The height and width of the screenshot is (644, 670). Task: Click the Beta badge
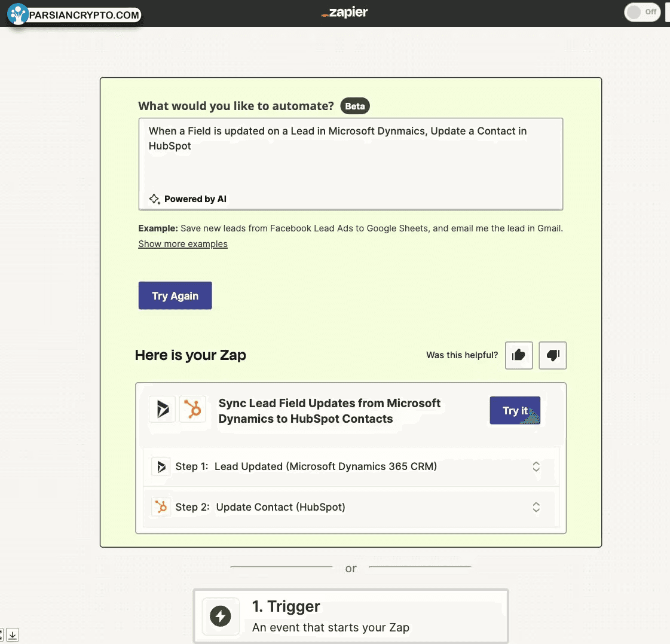click(354, 106)
